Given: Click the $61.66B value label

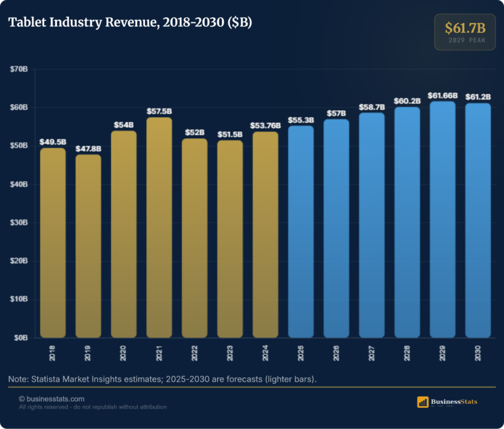Looking at the screenshot, I should [x=442, y=95].
